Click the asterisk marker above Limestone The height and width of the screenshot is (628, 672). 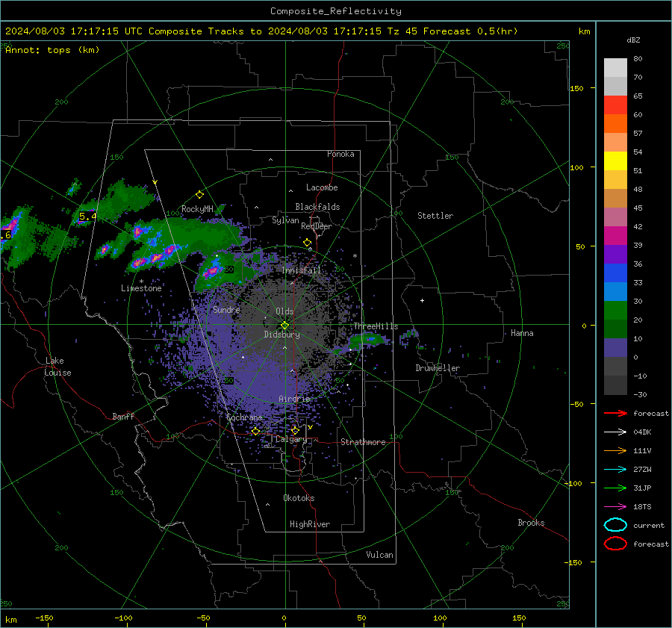click(141, 282)
